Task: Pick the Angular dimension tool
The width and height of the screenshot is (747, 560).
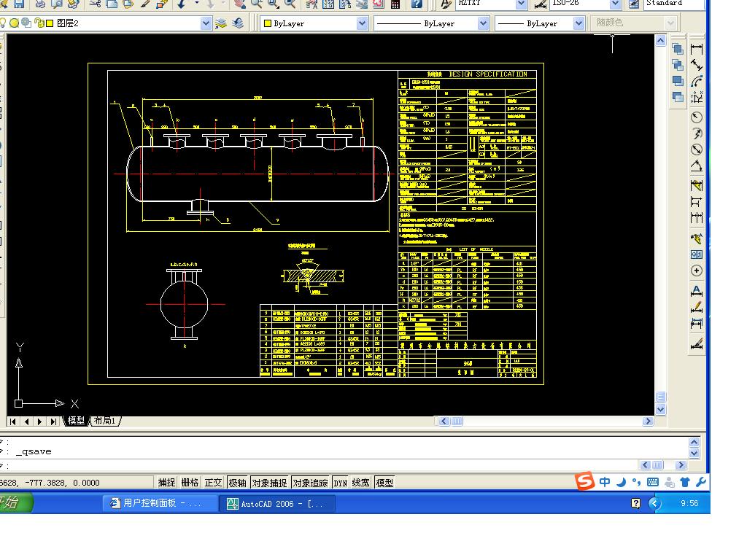Action: [697, 166]
